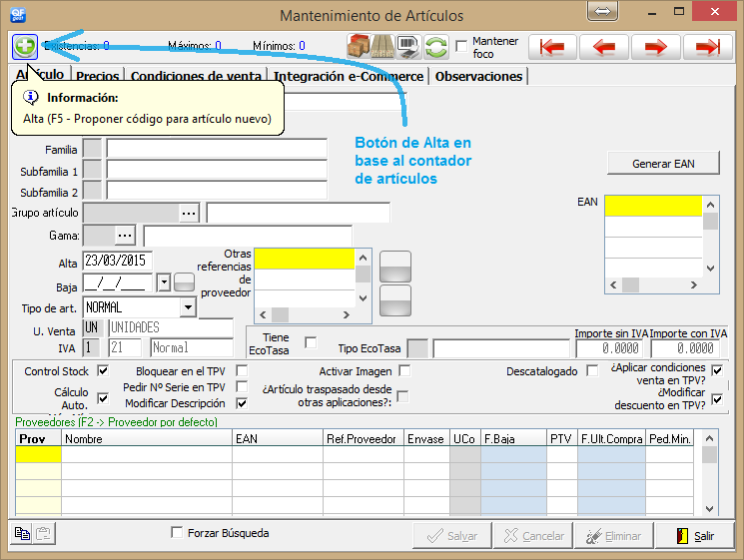Click the Generar EAN button

pyautogui.click(x=663, y=164)
